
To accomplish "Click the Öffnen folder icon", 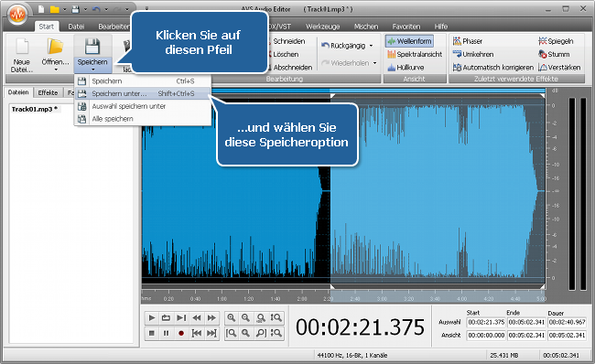I will point(56,47).
